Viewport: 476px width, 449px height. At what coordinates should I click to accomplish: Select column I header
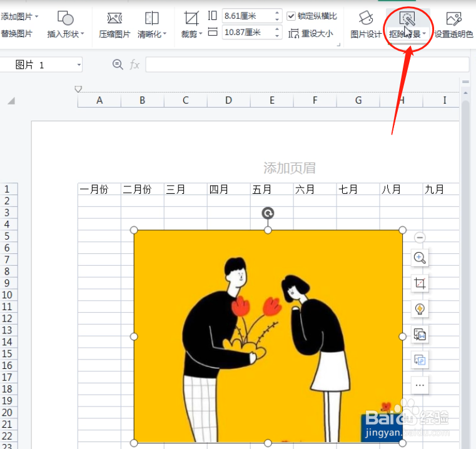[441, 100]
